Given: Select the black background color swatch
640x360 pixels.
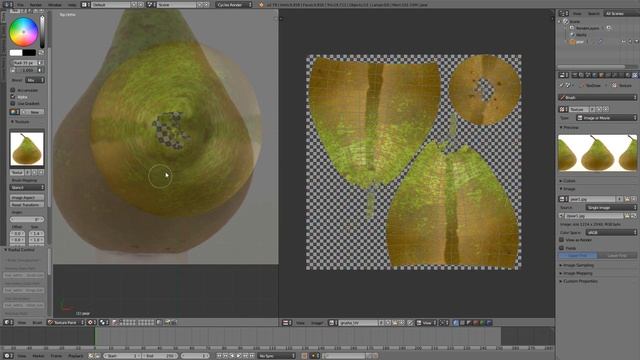Looking at the screenshot, I should point(29,53).
